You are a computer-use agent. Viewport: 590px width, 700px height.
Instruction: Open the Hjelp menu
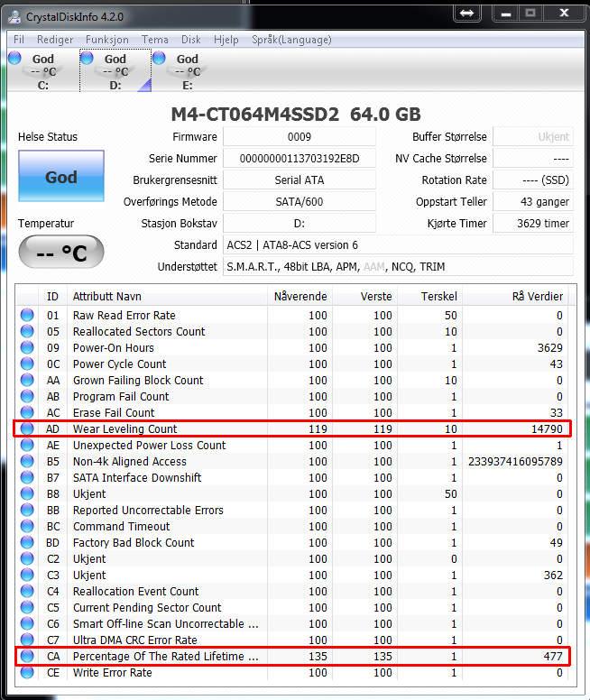tap(226, 40)
